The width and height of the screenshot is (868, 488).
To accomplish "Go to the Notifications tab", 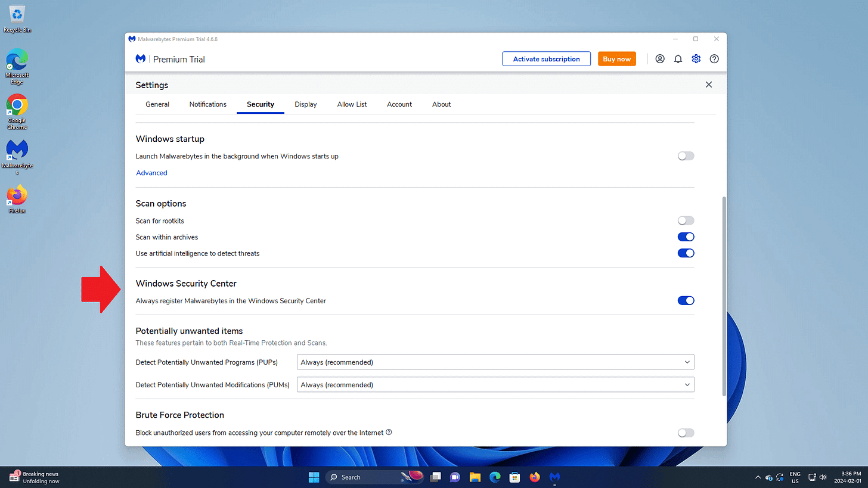I will pos(207,104).
